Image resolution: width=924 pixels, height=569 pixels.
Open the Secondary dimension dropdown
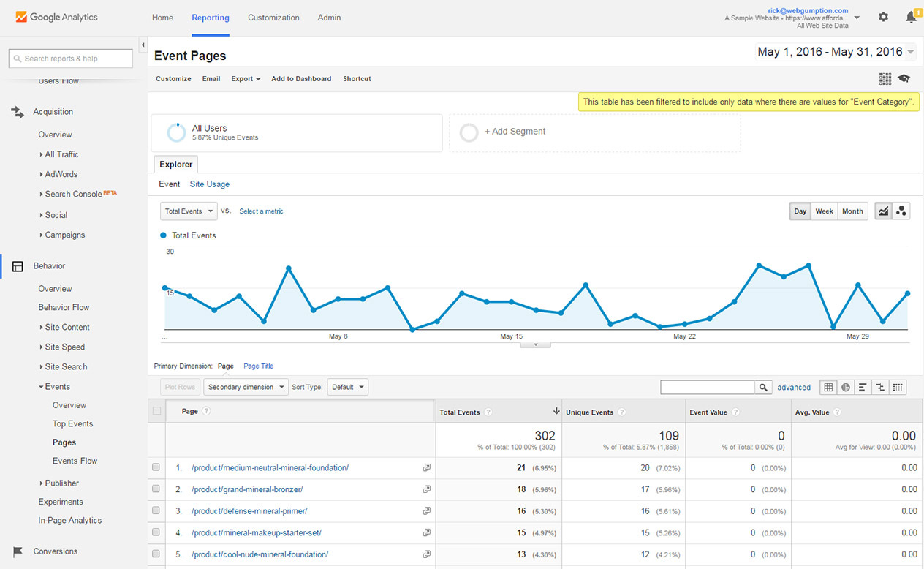tap(246, 388)
